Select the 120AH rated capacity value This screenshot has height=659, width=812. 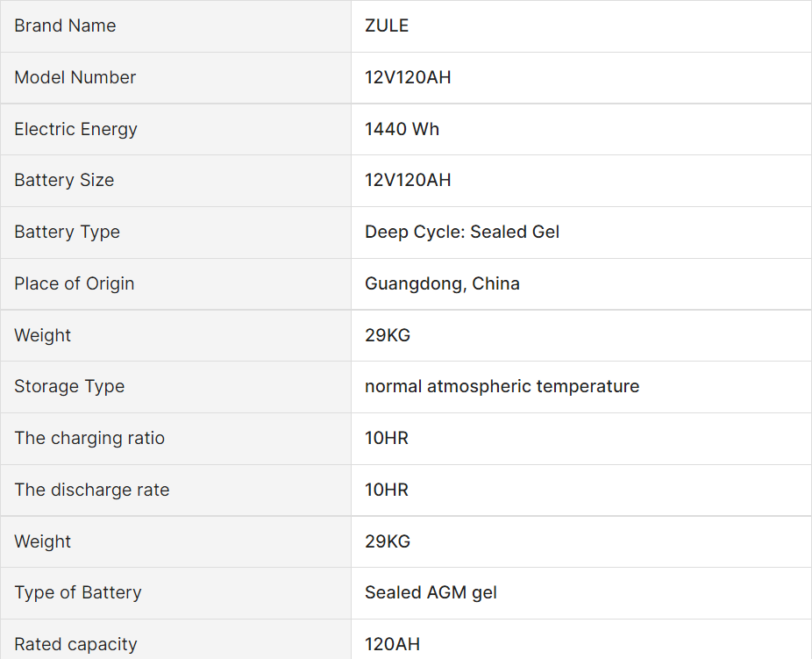point(392,644)
